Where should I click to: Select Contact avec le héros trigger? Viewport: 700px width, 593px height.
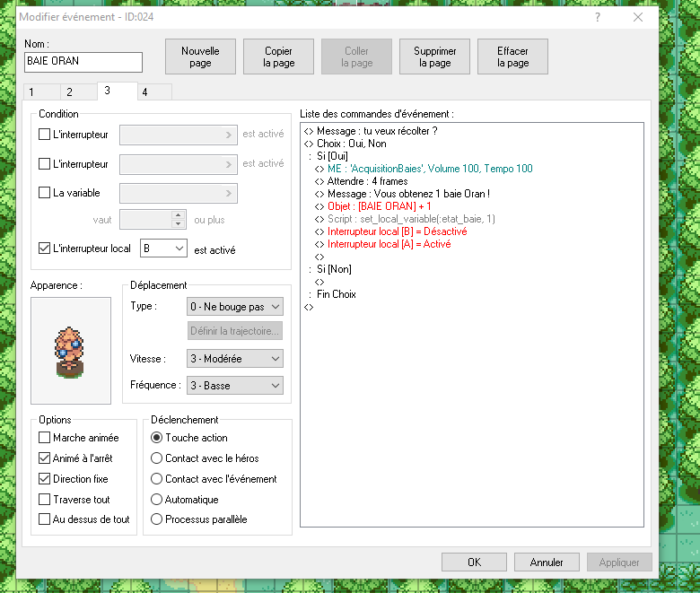pos(156,458)
